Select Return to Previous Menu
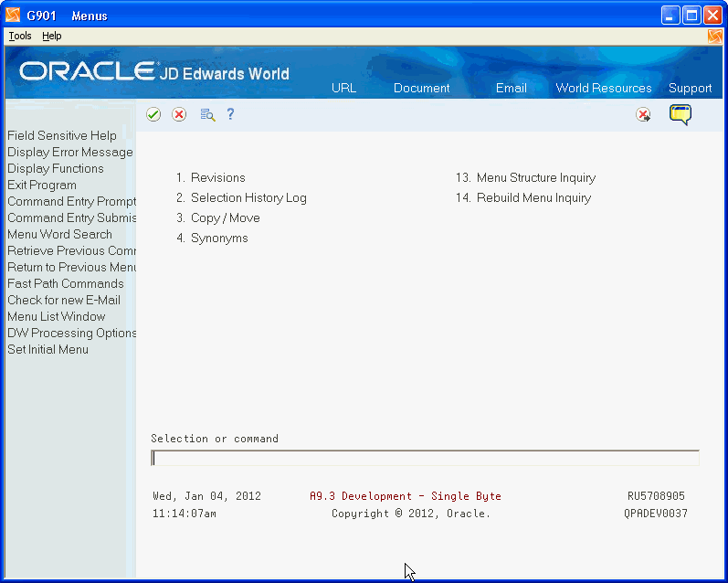The height and width of the screenshot is (583, 728). [x=71, y=267]
